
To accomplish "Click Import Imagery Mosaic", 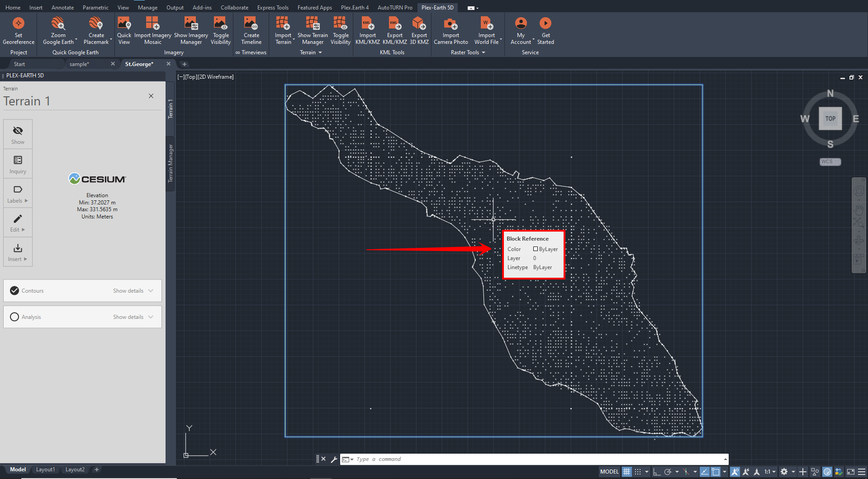I will tap(153, 31).
